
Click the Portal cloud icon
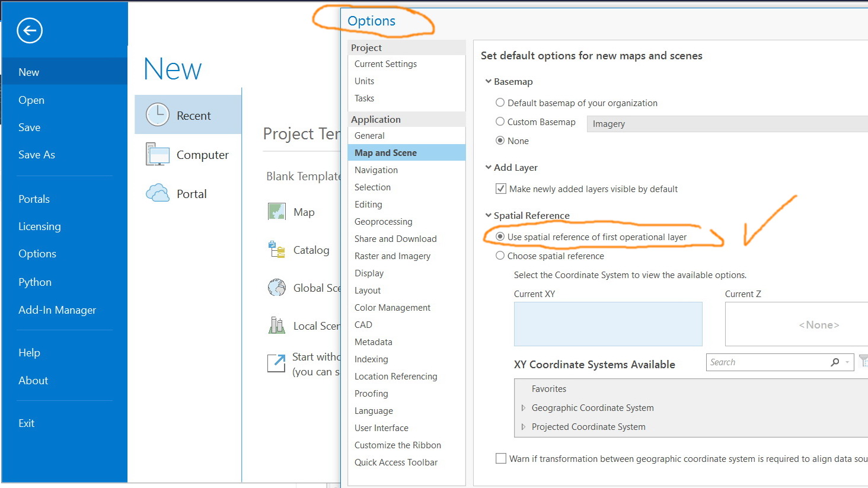[158, 193]
